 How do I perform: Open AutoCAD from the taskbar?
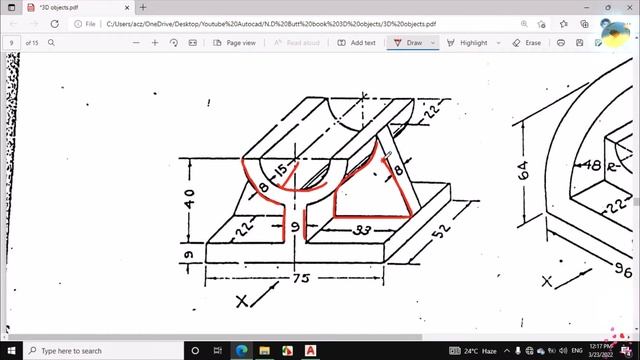pos(310,351)
